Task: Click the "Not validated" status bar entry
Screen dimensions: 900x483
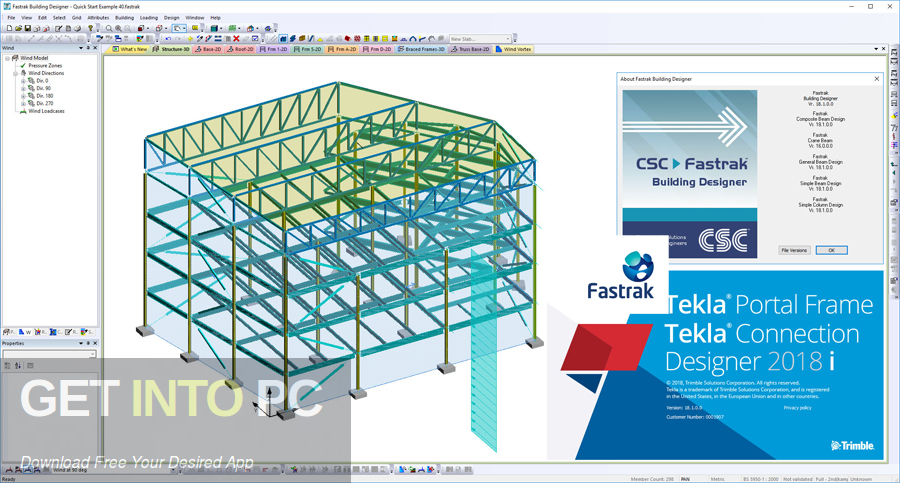Action: 797,479
